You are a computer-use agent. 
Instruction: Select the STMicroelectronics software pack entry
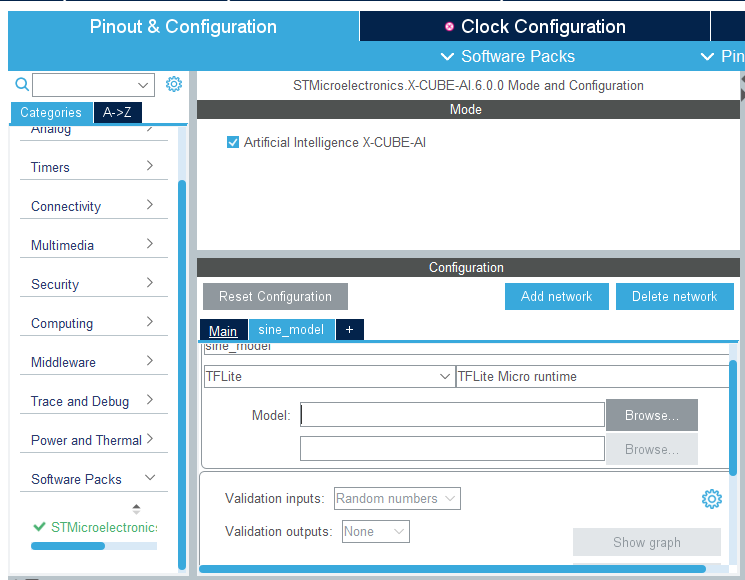104,527
